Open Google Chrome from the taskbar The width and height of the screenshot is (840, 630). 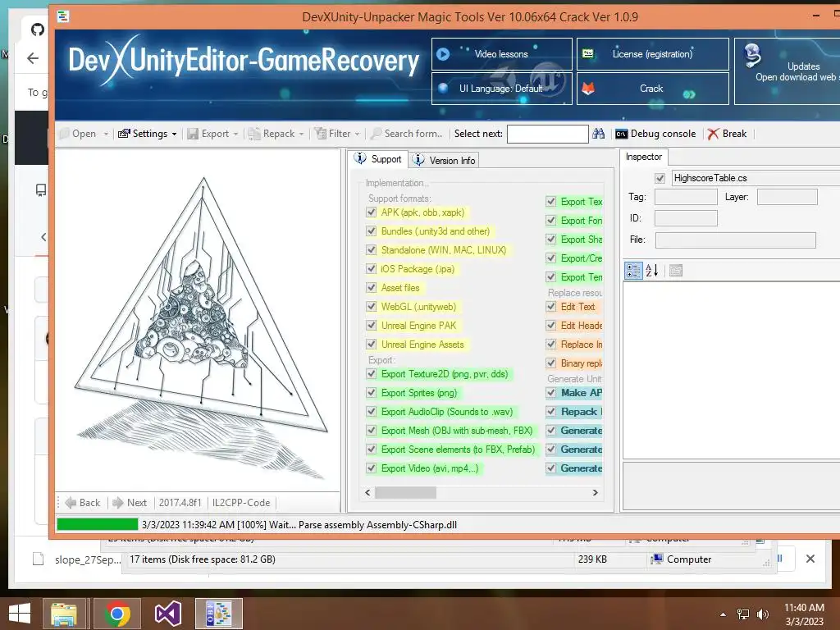tap(117, 614)
